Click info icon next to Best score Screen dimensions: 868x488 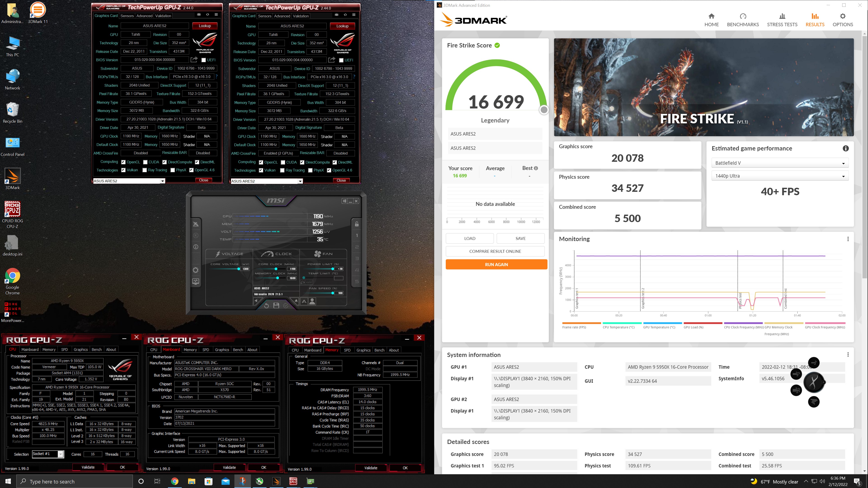tap(536, 168)
